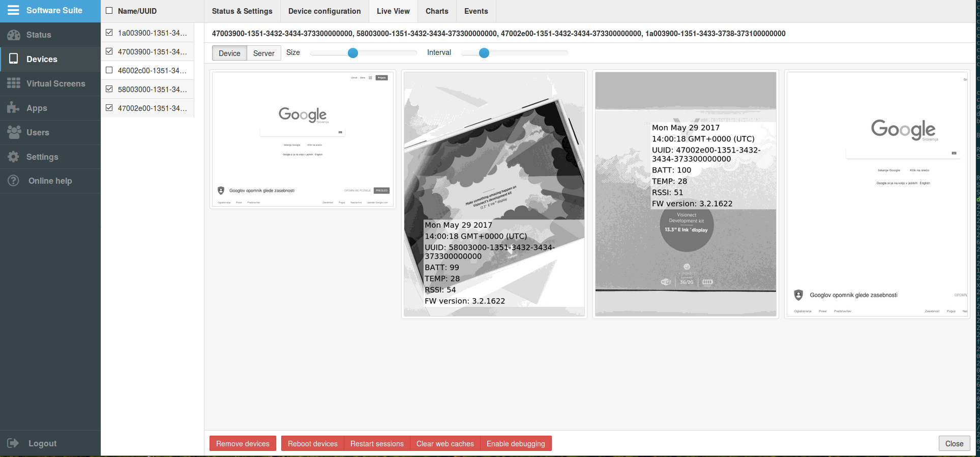Click the Clear web caches button
Viewport: 980px width, 457px height.
coord(445,443)
